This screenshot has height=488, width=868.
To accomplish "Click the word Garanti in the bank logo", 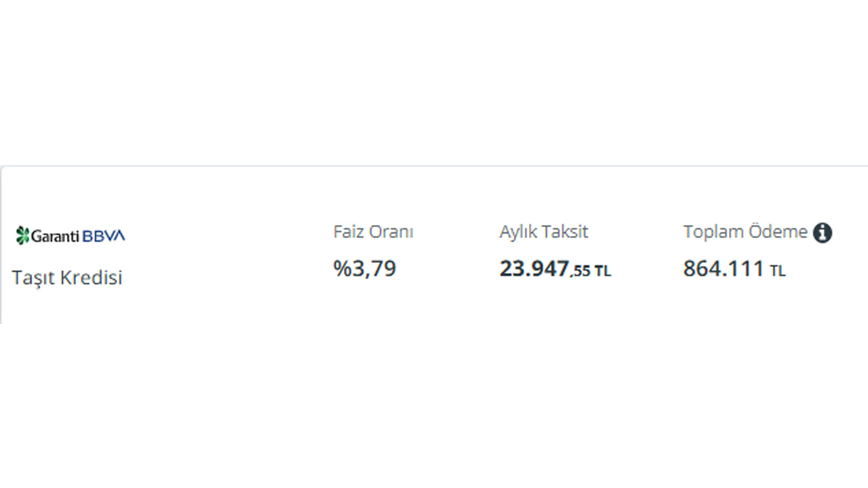I will 56,236.
